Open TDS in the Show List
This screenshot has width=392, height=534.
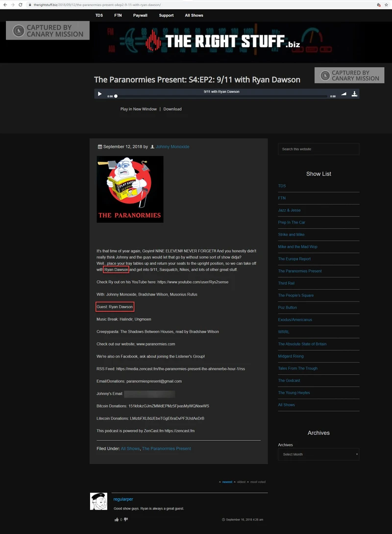click(x=282, y=186)
